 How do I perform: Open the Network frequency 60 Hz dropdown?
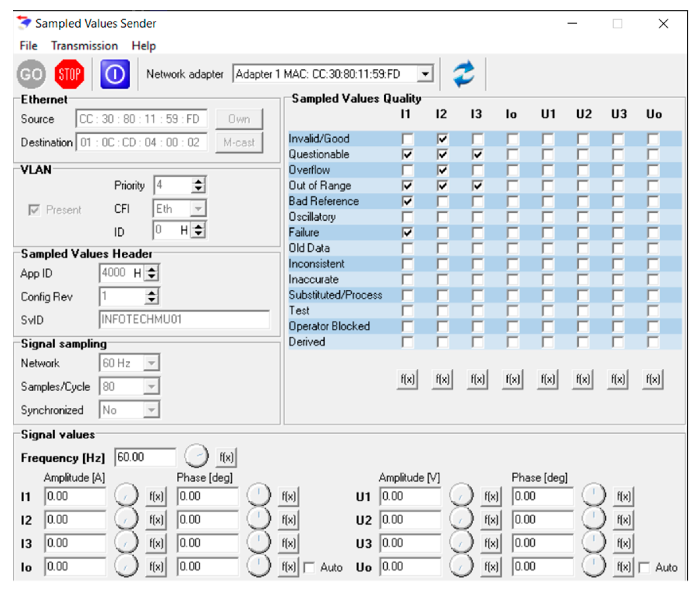(x=151, y=363)
